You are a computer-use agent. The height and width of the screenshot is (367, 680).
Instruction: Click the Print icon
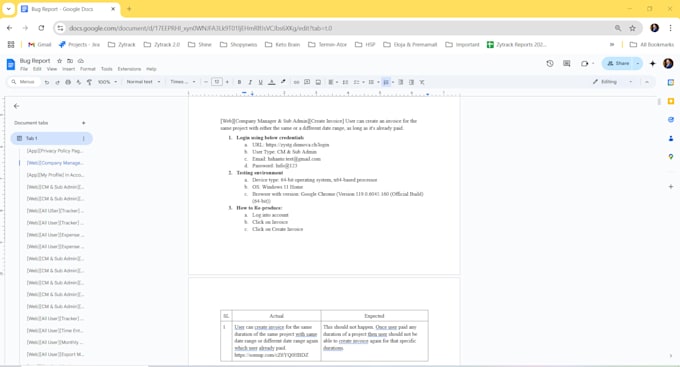pyautogui.click(x=68, y=82)
